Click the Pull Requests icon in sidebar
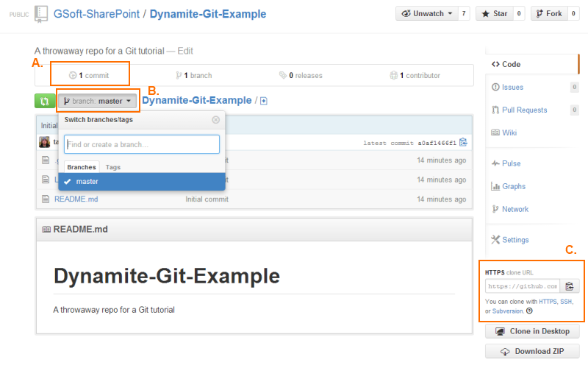 (495, 110)
